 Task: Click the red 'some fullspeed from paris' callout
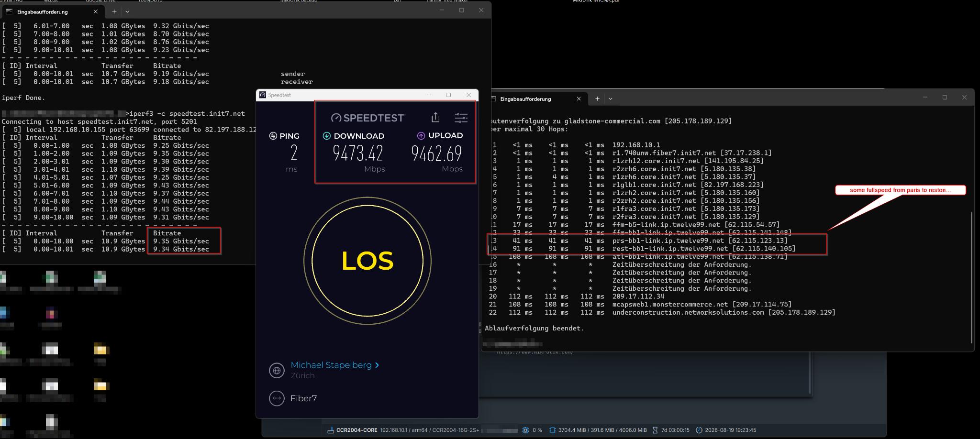(900, 190)
